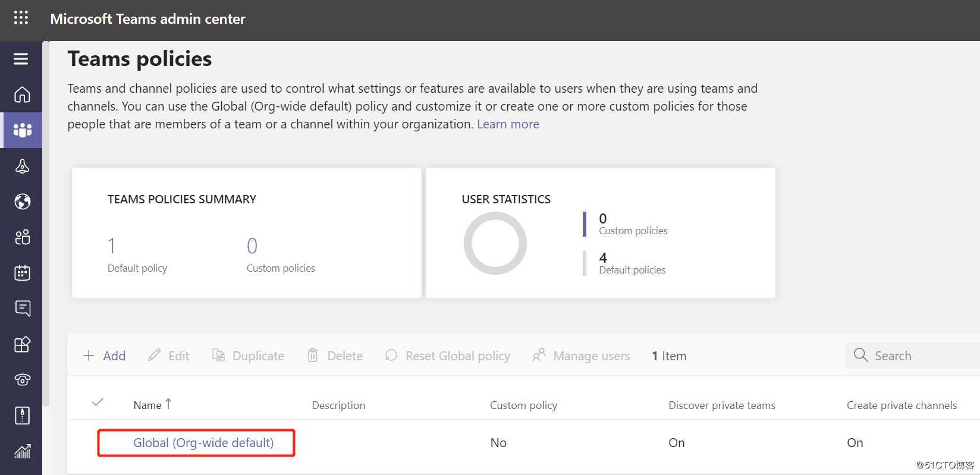980x475 pixels.
Task: Click the Edit toolbar button
Action: pos(169,356)
